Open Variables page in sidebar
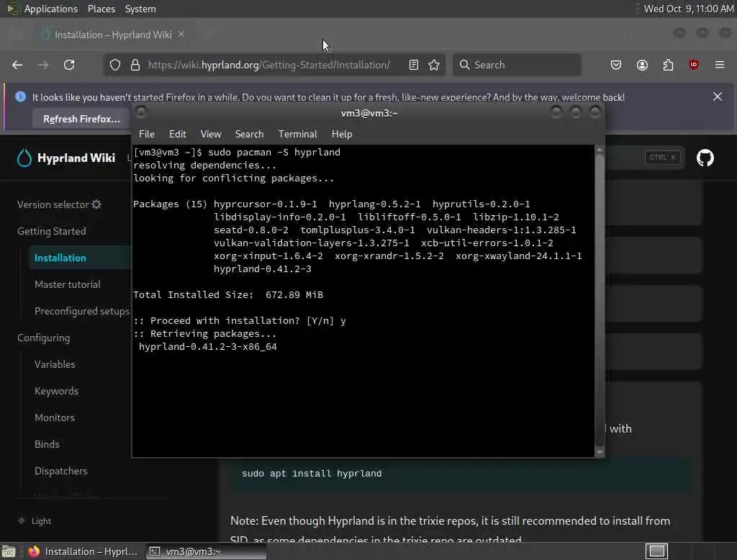 click(55, 364)
